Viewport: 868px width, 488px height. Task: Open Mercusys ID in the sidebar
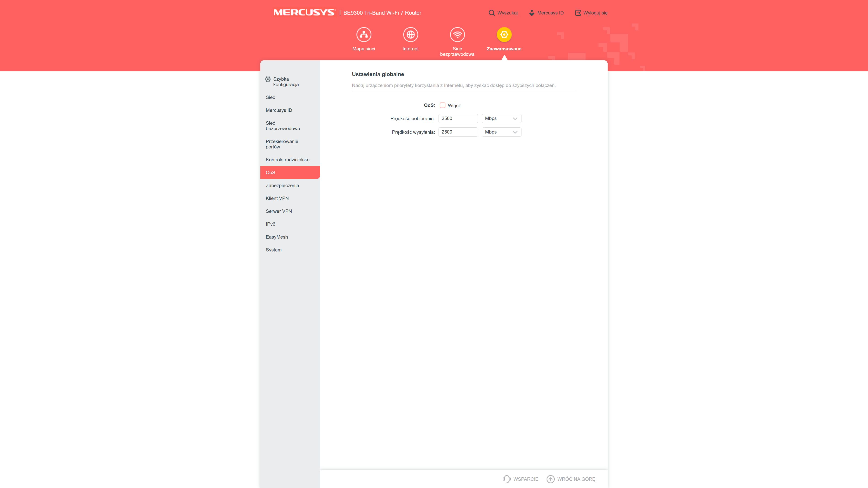[x=290, y=110]
